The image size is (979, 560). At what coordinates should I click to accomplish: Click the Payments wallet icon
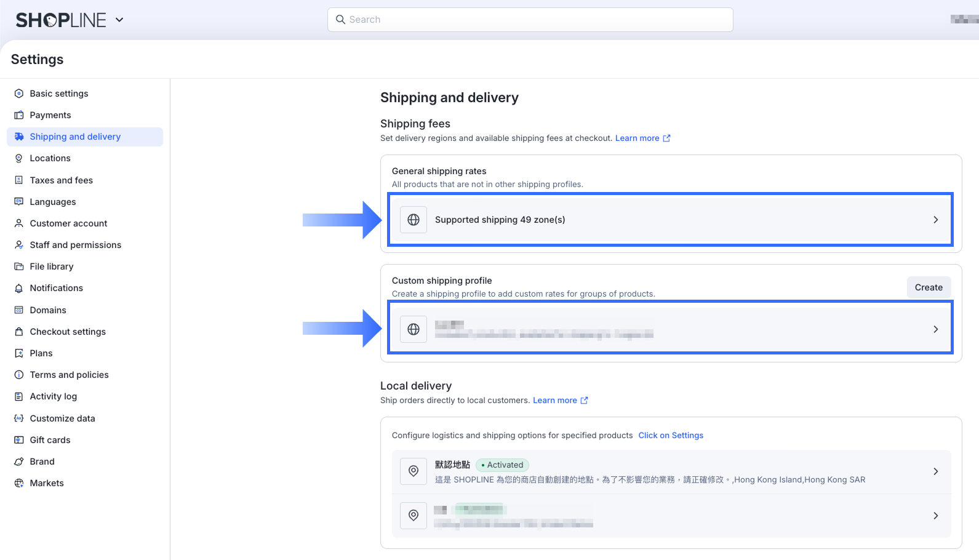(x=19, y=115)
